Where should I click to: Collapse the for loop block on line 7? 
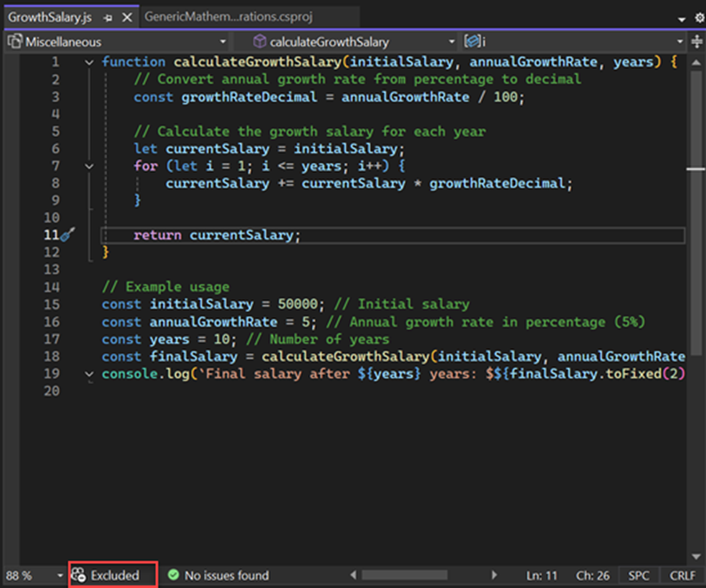(90, 166)
